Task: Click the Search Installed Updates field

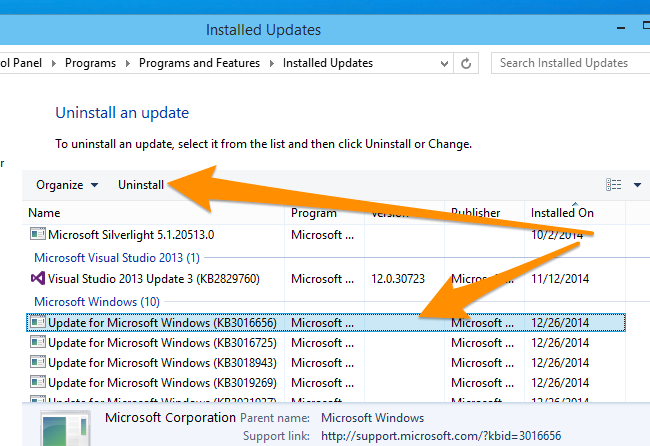Action: click(x=568, y=62)
